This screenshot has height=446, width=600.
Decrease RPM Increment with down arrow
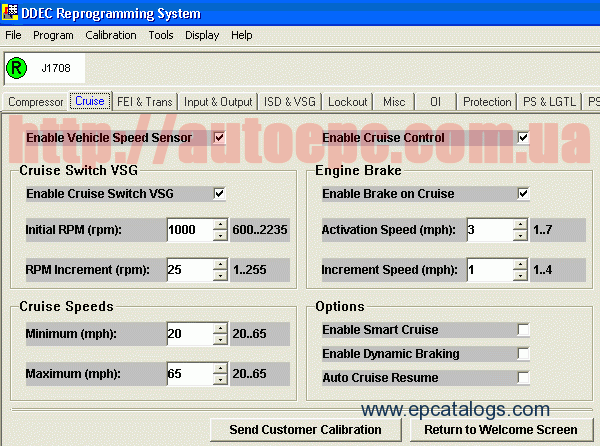[220, 275]
